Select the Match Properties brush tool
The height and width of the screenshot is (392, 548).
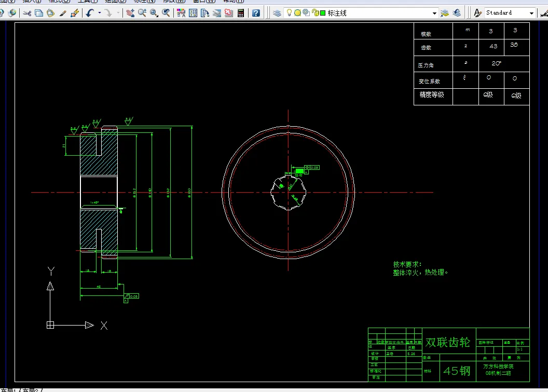click(x=63, y=13)
